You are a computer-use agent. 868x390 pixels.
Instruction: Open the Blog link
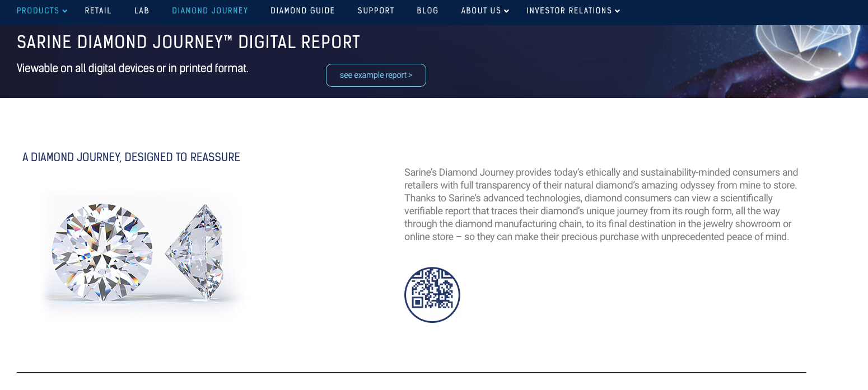[x=428, y=11]
